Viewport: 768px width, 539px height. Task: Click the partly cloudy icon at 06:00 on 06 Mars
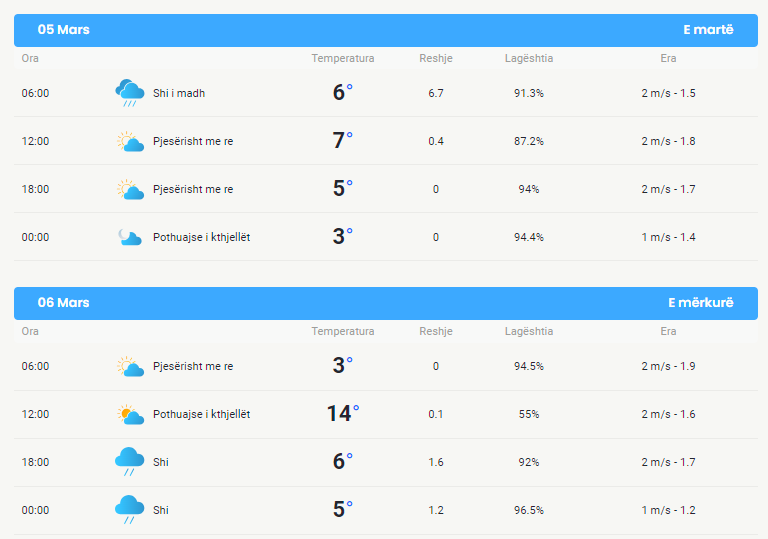pos(130,366)
